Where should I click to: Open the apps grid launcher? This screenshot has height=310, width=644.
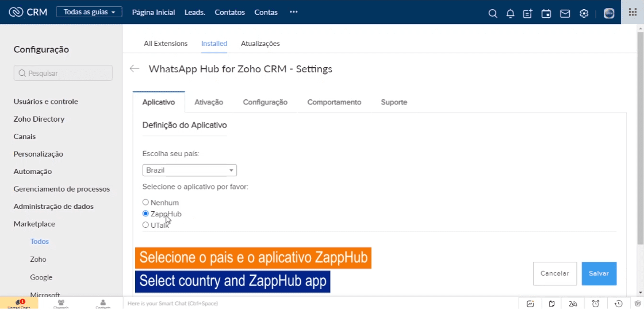pyautogui.click(x=632, y=12)
